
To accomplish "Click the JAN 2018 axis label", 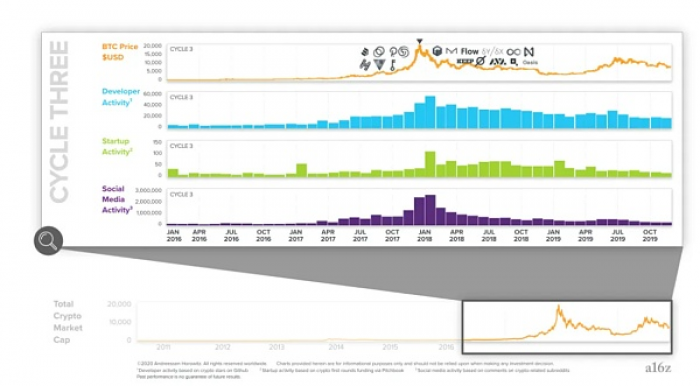I will [x=425, y=236].
